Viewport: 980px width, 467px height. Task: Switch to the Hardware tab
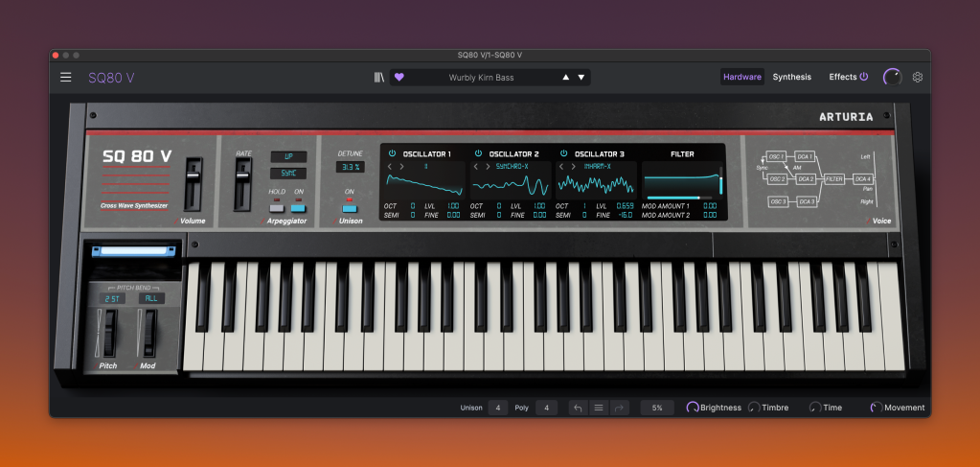742,77
